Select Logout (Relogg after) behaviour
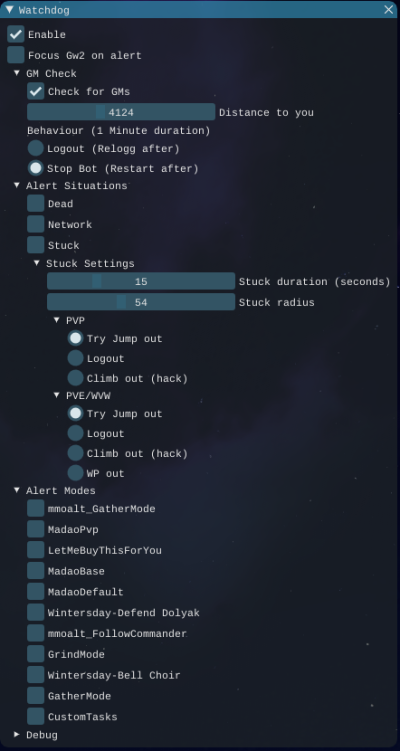Image resolution: width=400 pixels, height=751 pixels. tap(35, 148)
